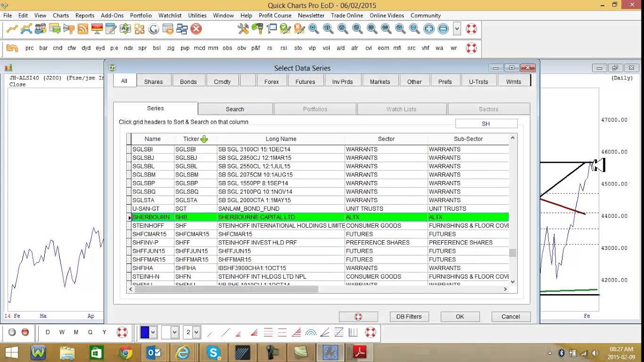Screen dimensions: 644x362
Task: Click the orange four-squares grid icon
Action: tap(139, 29)
